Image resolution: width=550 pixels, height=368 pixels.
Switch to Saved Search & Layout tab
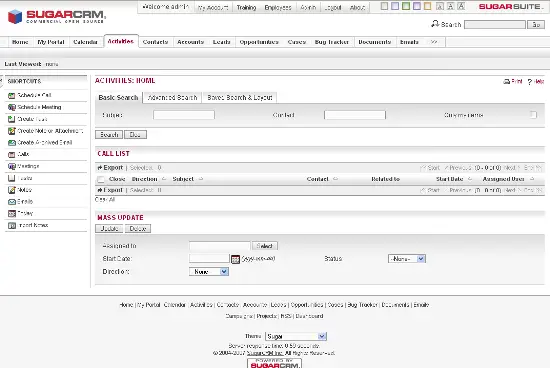(240, 98)
